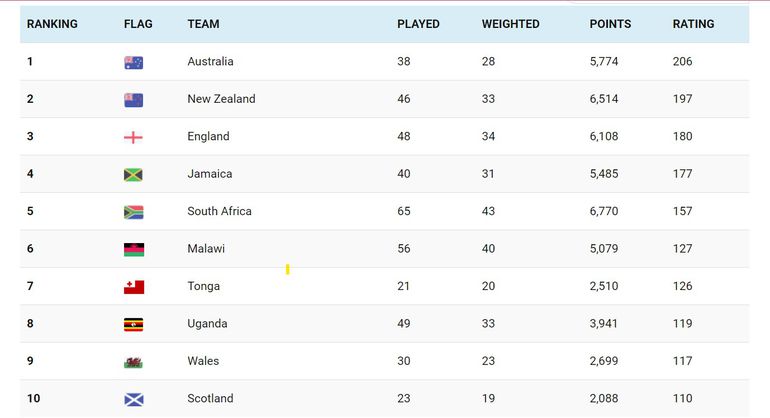
Task: Open the New Zealand team entry
Action: tap(221, 99)
